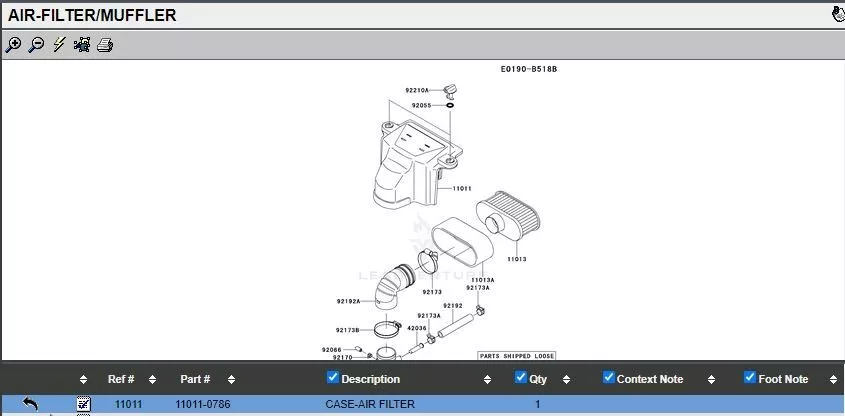Uncheck the Description column checkbox
Viewport: 845px width, 416px height.
[333, 378]
